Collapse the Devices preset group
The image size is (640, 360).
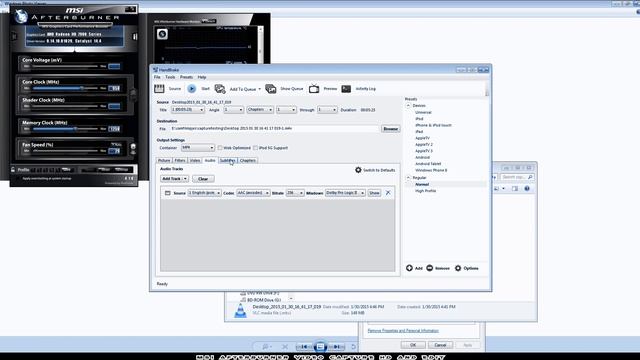[408, 105]
